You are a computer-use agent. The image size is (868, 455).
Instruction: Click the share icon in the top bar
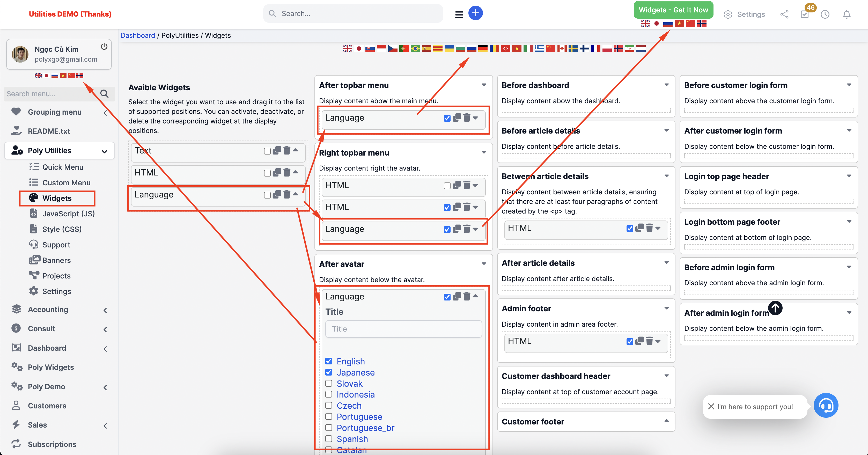pos(784,14)
